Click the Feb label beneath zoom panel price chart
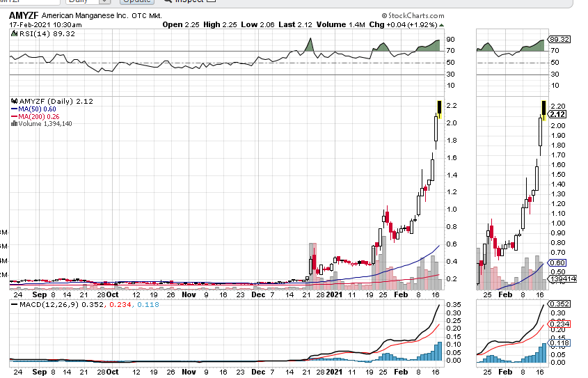The height and width of the screenshot is (378, 588). click(505, 294)
